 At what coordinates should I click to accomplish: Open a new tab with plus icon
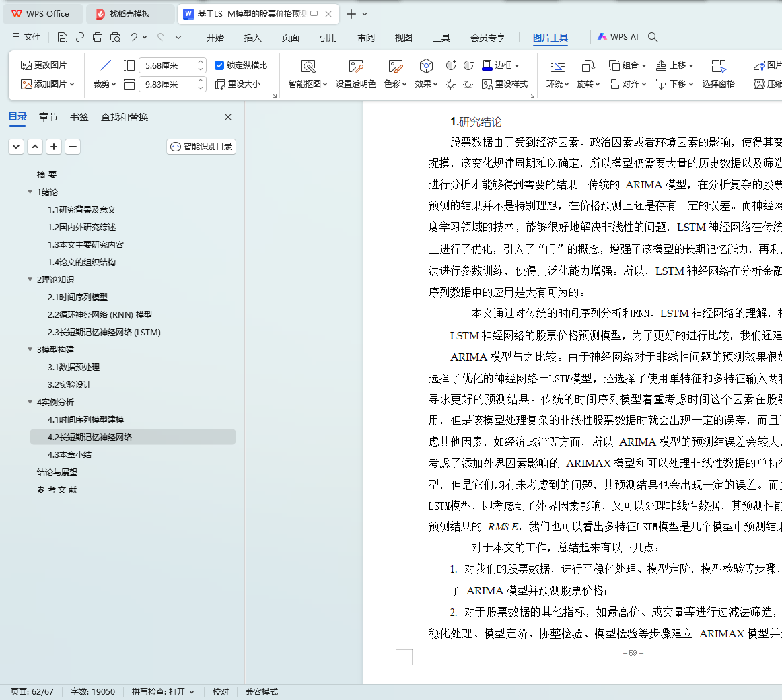point(351,14)
